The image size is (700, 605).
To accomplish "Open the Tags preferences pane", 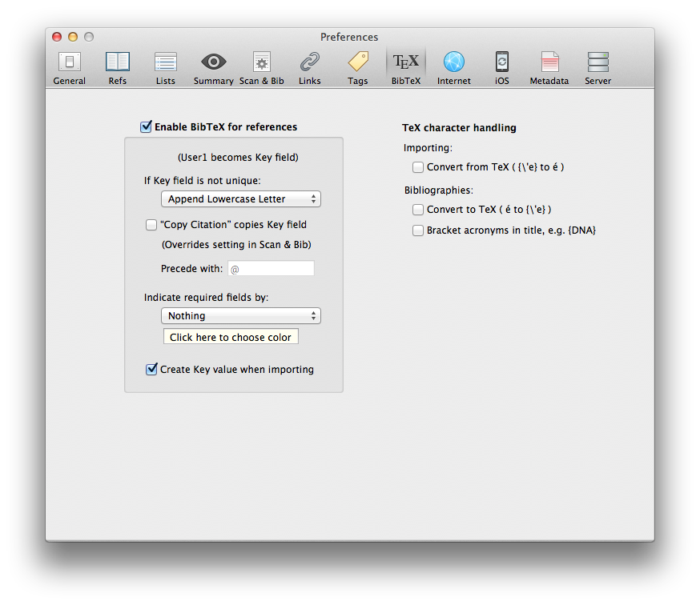I will (x=358, y=67).
